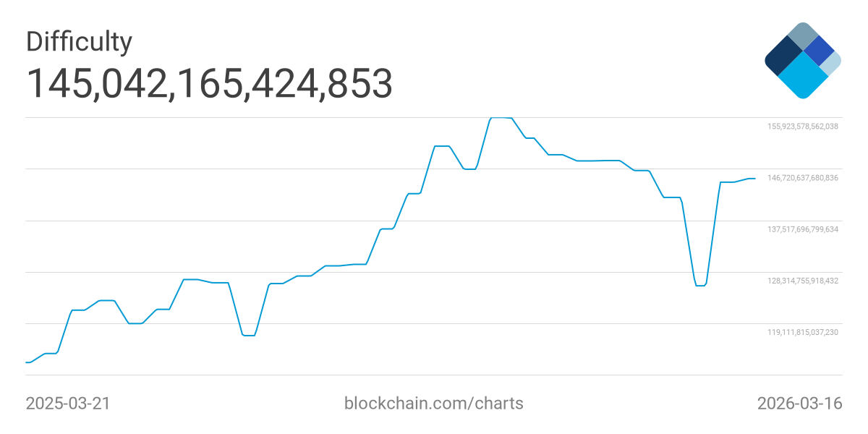Select the 145,042,165,424,853 difficulty value
868x434 pixels.
tap(210, 83)
